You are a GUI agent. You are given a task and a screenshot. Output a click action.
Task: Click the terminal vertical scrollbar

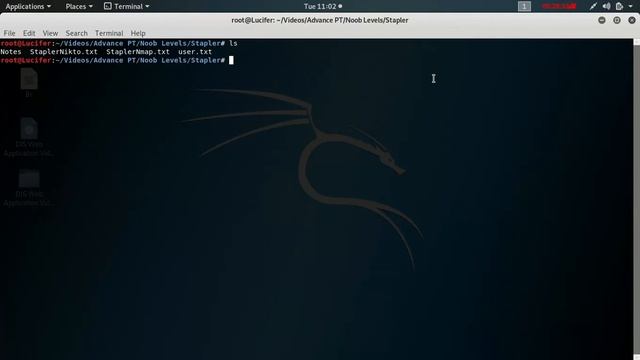636,199
